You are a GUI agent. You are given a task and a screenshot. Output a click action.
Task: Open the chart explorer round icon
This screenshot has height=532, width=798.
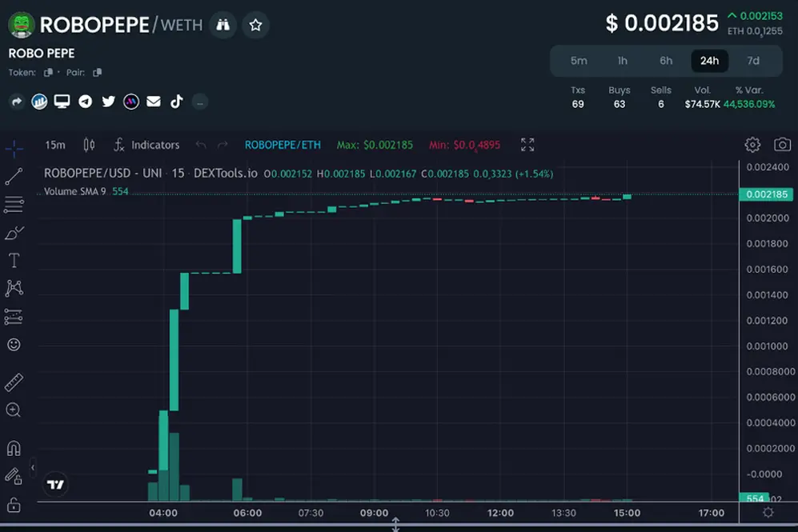tap(39, 102)
